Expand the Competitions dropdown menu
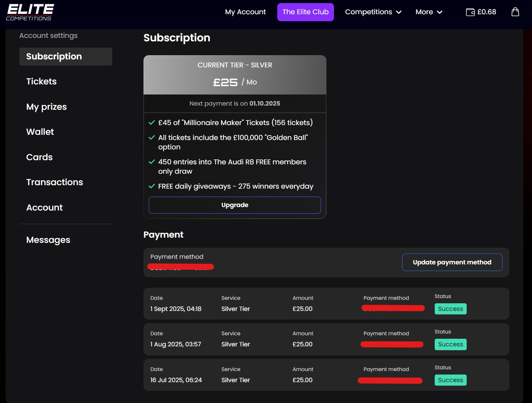The image size is (532, 403). click(373, 12)
